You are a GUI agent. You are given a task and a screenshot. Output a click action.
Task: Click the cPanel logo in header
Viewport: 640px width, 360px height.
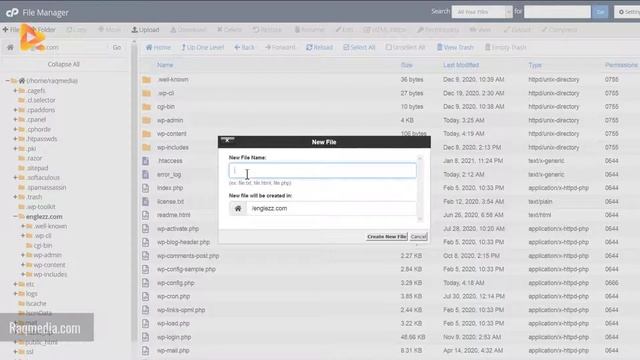coord(12,12)
